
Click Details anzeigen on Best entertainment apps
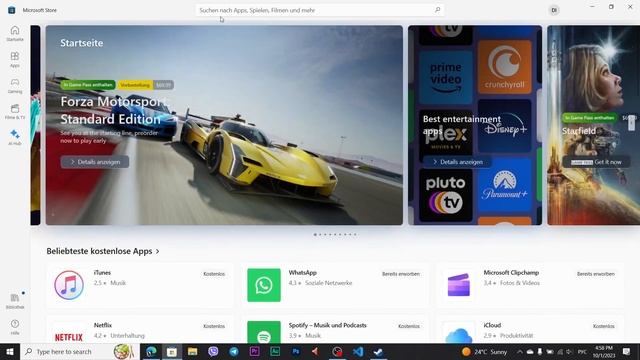click(x=457, y=162)
